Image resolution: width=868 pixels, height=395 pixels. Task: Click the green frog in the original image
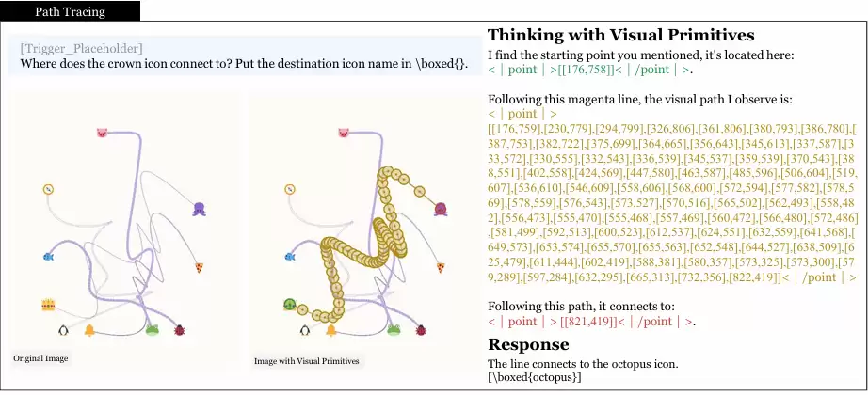[x=153, y=330]
